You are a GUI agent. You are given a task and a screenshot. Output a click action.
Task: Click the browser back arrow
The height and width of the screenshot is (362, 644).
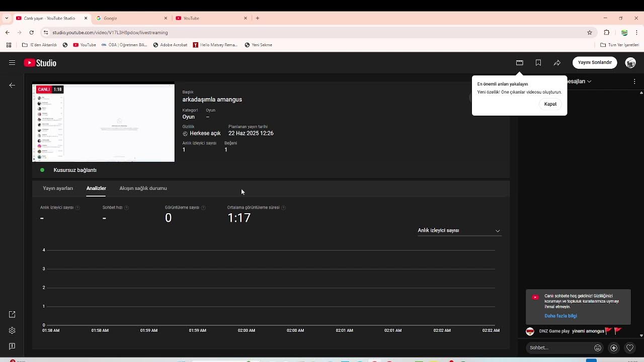tap(7, 32)
